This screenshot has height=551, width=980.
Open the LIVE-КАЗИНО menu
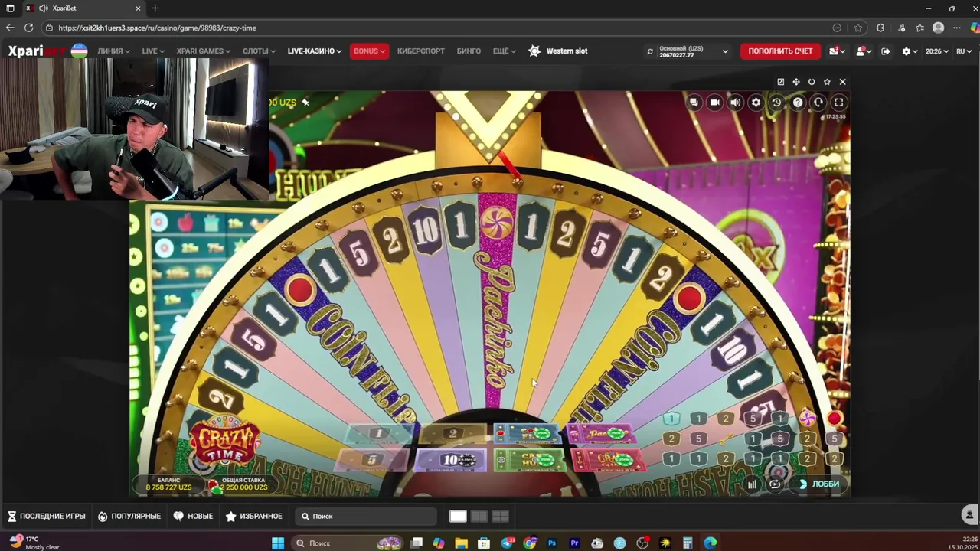(x=314, y=51)
